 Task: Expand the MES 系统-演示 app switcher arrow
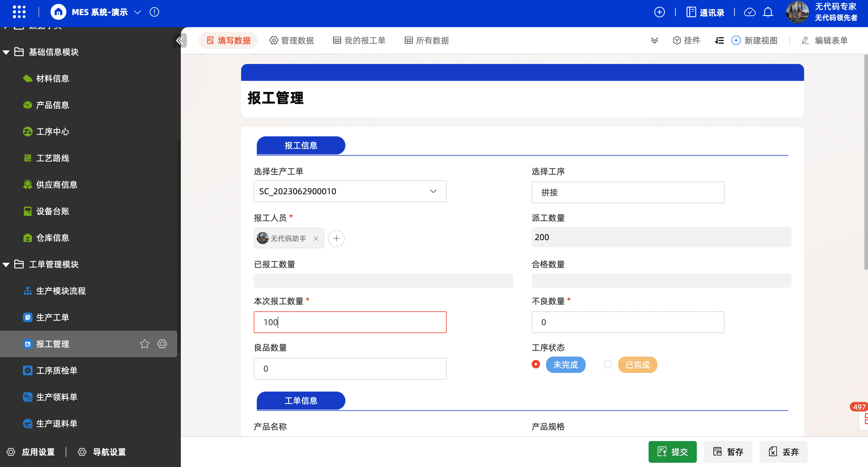click(137, 12)
